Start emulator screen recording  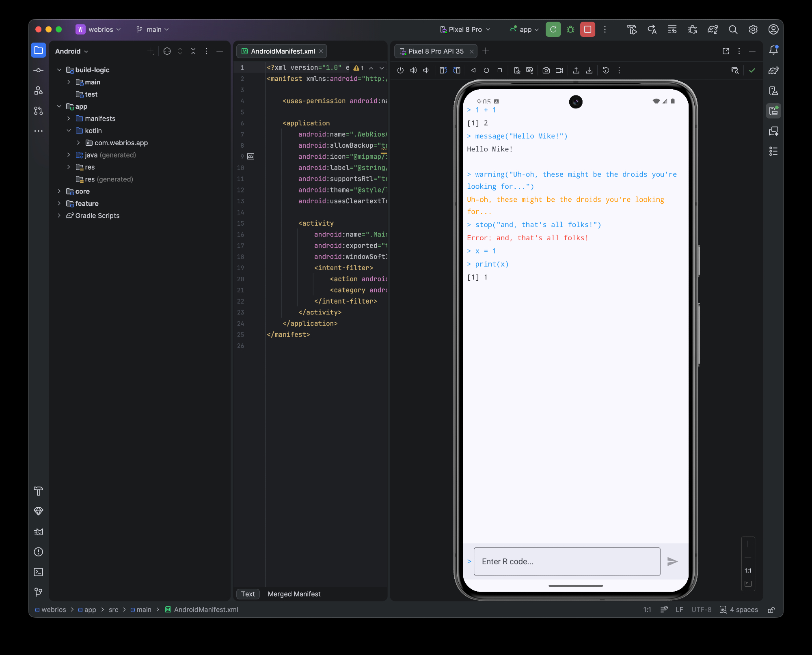pyautogui.click(x=559, y=71)
